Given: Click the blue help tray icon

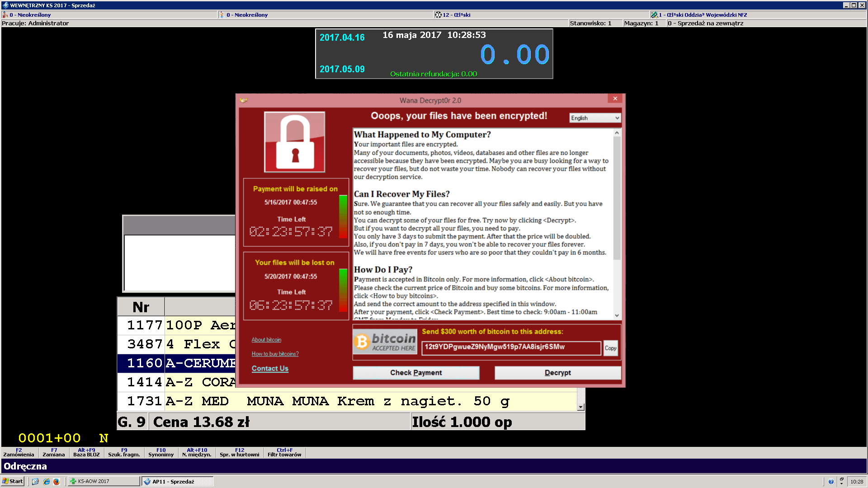Looking at the screenshot, I should pyautogui.click(x=831, y=482).
